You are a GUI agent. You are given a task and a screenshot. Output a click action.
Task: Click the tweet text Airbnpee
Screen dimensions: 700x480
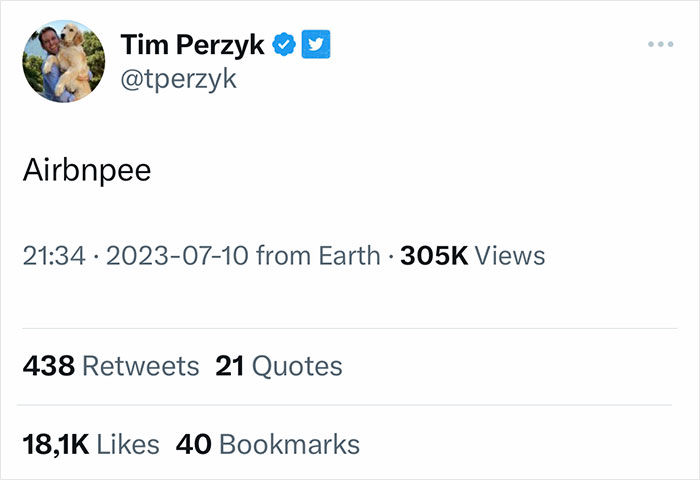coord(86,171)
